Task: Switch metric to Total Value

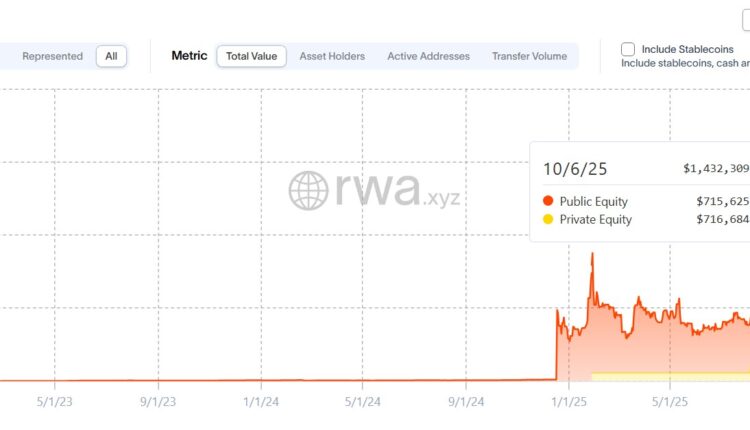Action: point(251,56)
